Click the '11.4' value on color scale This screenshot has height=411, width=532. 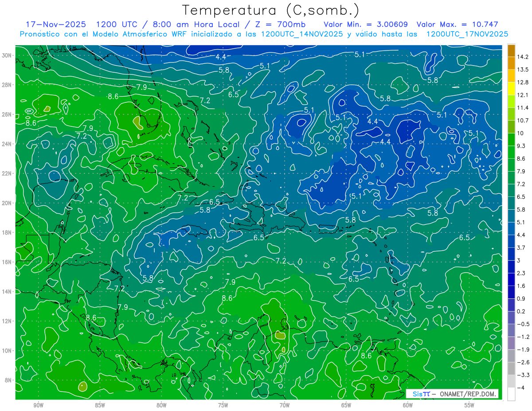tap(524, 108)
